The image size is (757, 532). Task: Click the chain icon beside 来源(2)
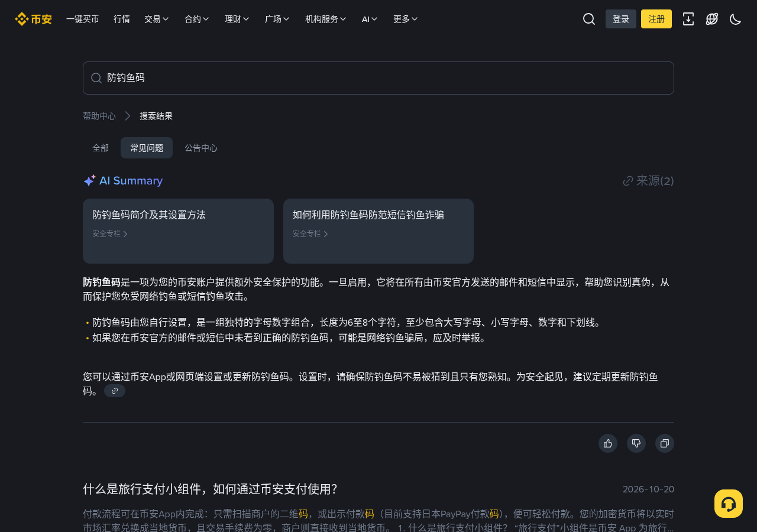pyautogui.click(x=628, y=181)
